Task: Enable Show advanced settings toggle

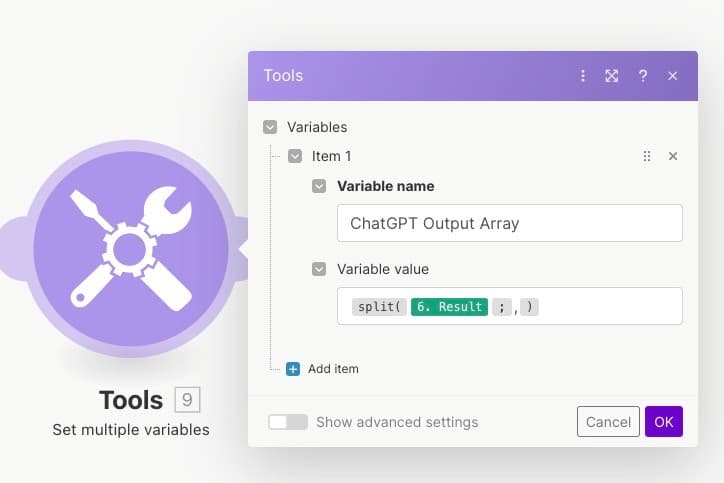Action: click(288, 422)
